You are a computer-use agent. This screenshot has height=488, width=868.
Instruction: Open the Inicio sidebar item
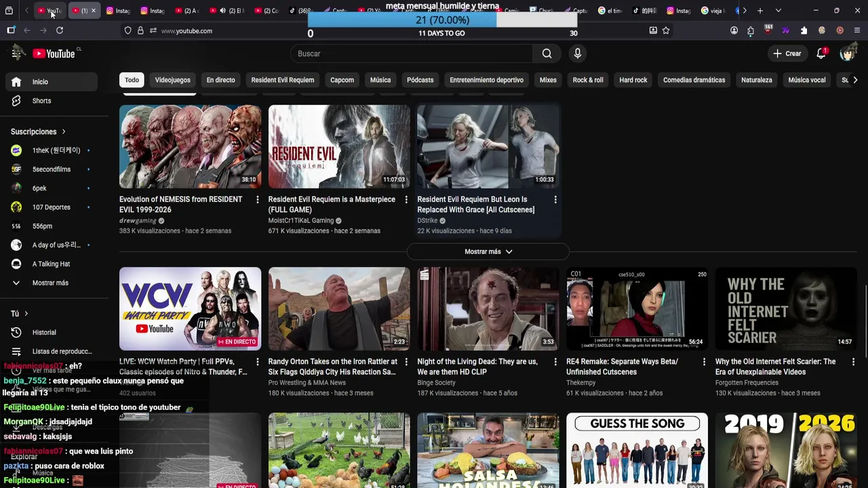(52, 82)
